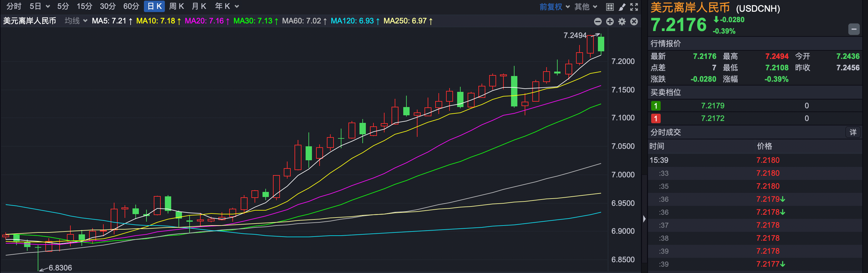This screenshot has height=273, width=868.
Task: Zoom in chart with the plus circle icon
Action: tap(610, 22)
